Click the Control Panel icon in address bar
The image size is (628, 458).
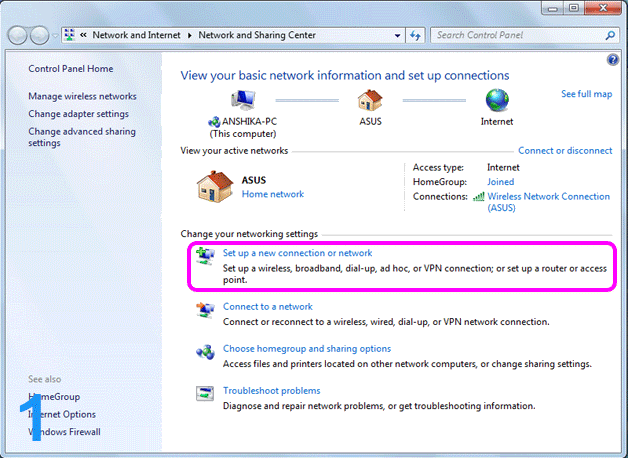tap(69, 35)
